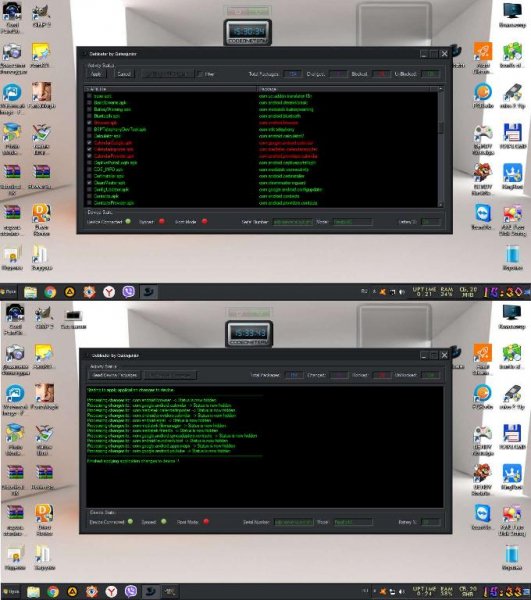
Task: Click the package list scrollbar down arrow
Action: pyautogui.click(x=441, y=205)
